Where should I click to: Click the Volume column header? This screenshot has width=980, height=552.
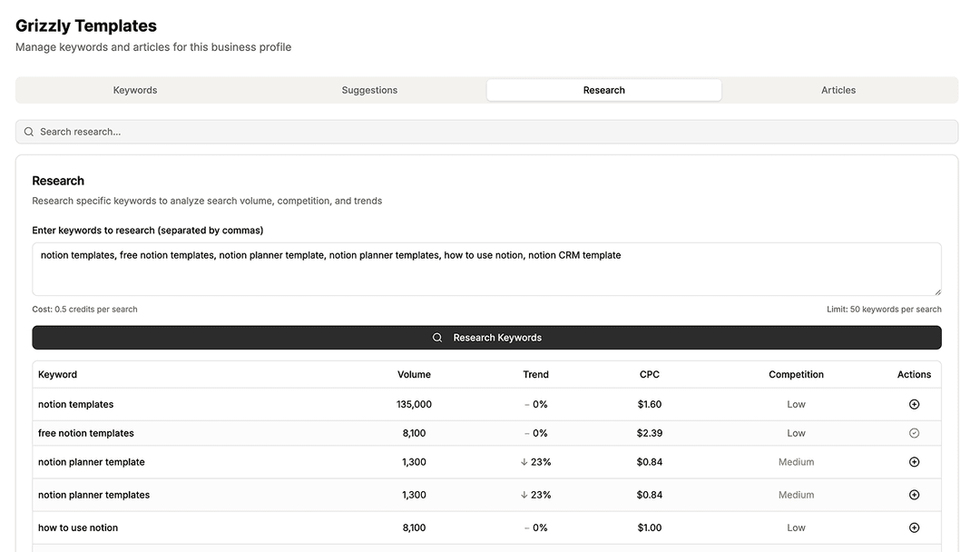click(x=414, y=374)
